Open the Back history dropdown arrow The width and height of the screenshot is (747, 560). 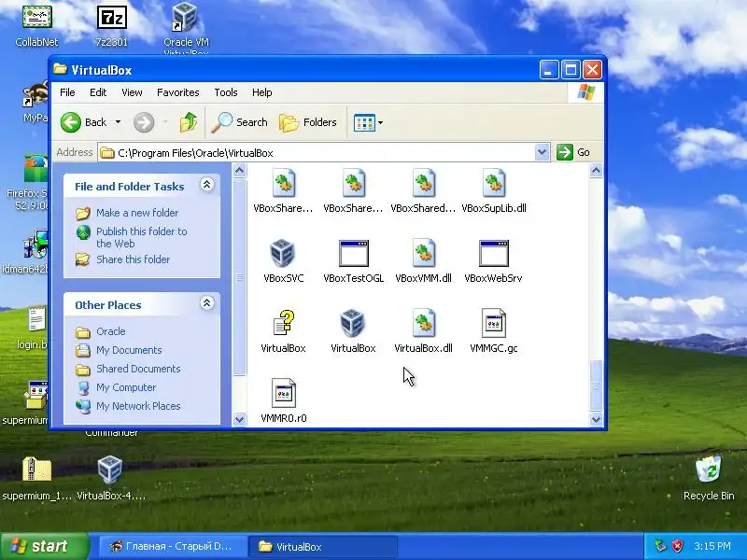coord(118,122)
